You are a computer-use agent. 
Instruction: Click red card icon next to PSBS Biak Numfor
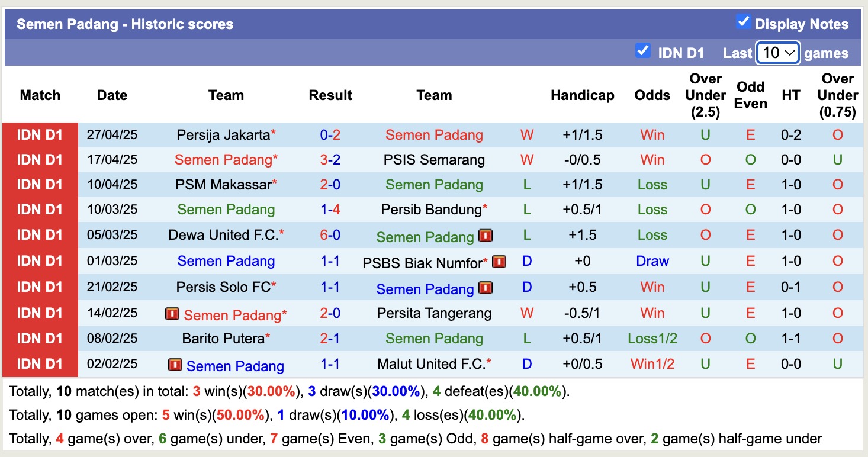pos(499,262)
